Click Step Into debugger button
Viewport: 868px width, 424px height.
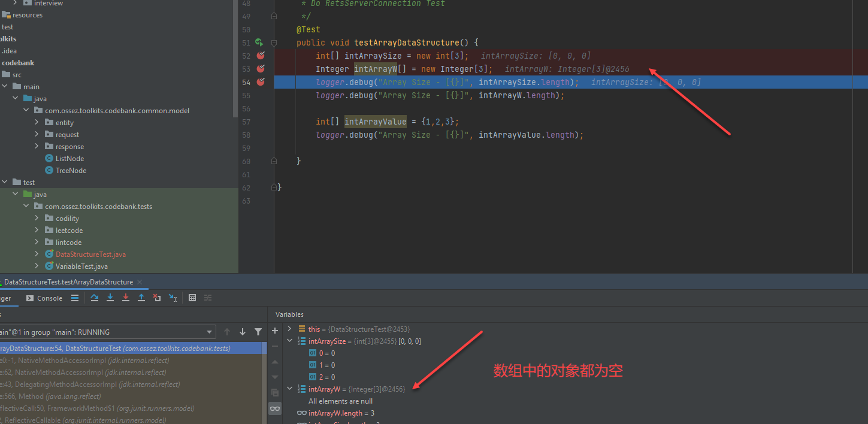pos(110,298)
